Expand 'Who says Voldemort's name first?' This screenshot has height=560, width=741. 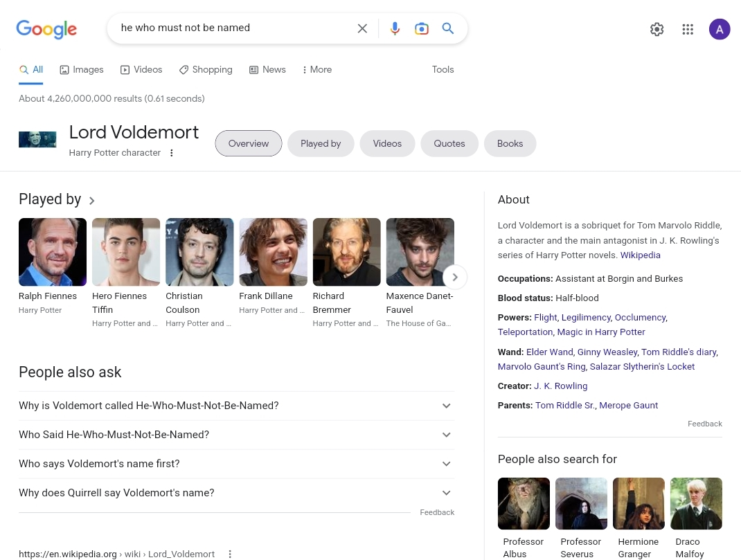[236, 464]
